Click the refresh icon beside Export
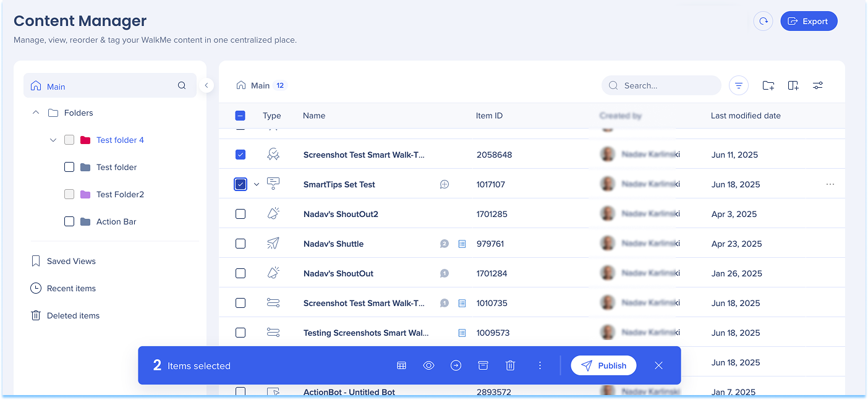868x400 pixels. pos(763,21)
